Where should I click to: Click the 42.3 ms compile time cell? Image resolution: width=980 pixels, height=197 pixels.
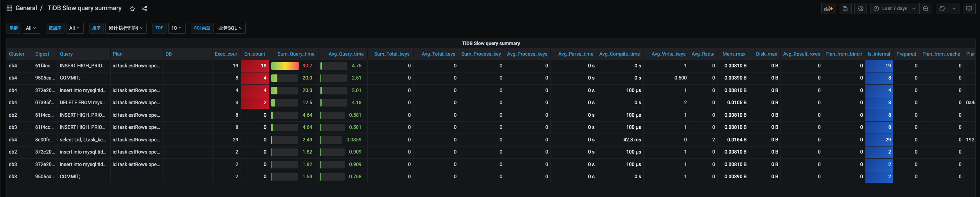point(620,140)
